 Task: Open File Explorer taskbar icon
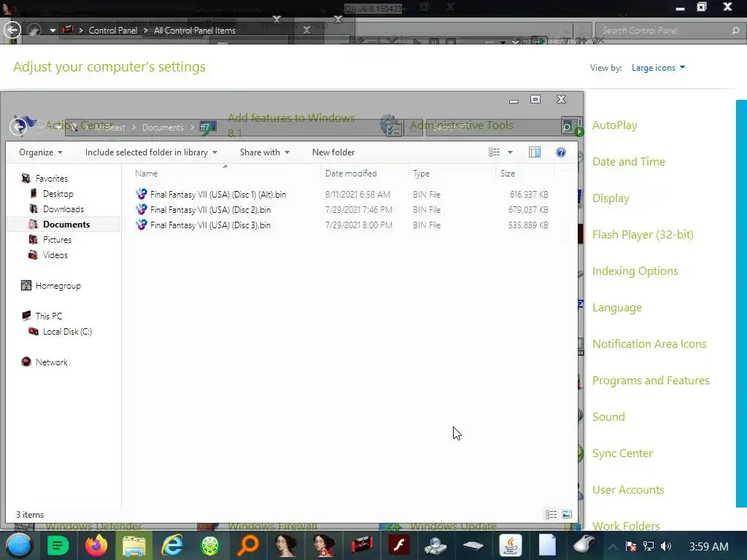click(x=134, y=545)
